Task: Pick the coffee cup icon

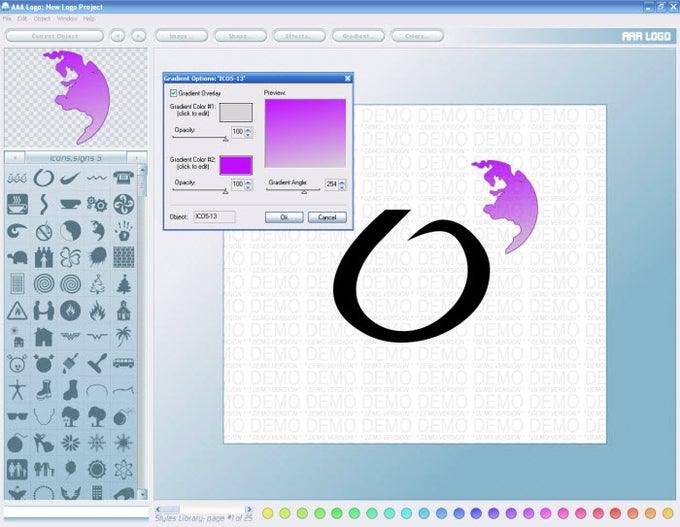Action: 17,204
